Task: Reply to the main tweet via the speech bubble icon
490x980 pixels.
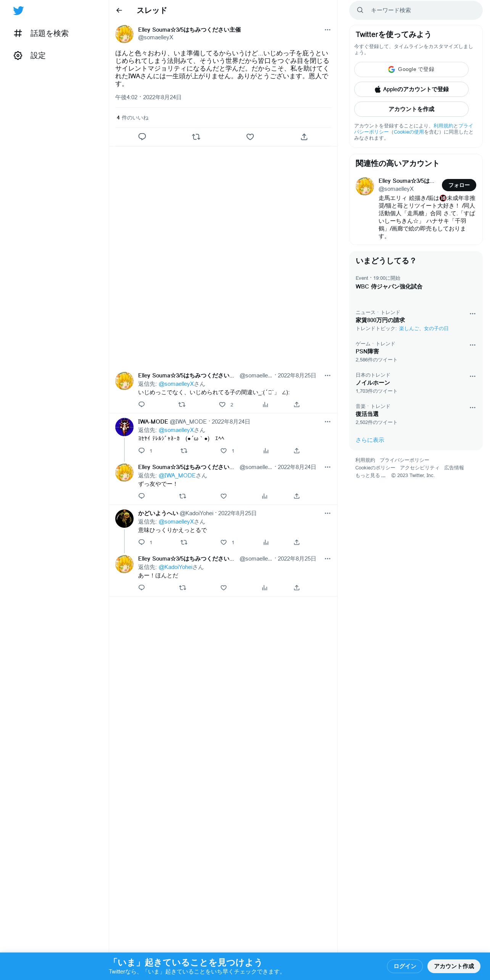Action: click(x=142, y=137)
